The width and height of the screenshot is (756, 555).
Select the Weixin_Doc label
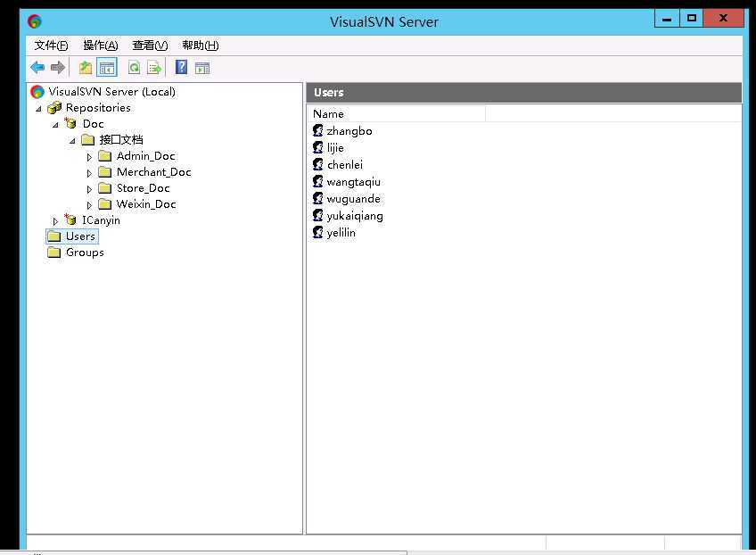tap(146, 204)
